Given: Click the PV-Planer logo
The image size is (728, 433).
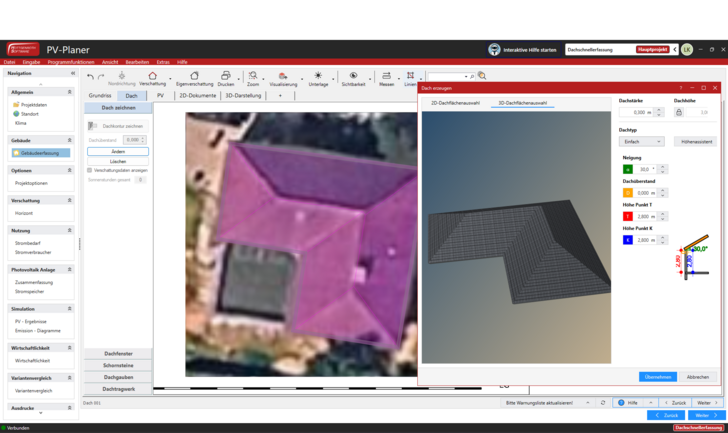Looking at the screenshot, I should click(x=23, y=49).
